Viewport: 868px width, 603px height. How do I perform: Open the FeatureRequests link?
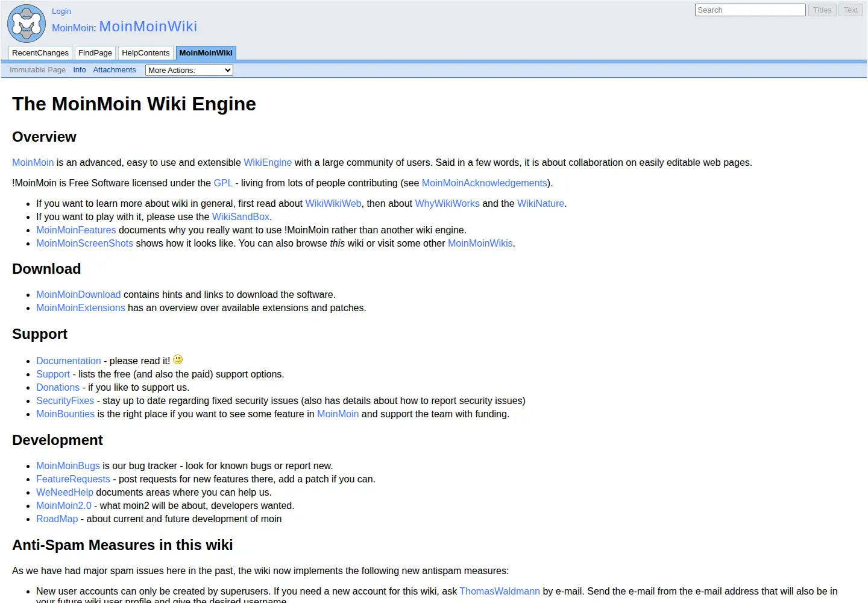click(x=73, y=479)
